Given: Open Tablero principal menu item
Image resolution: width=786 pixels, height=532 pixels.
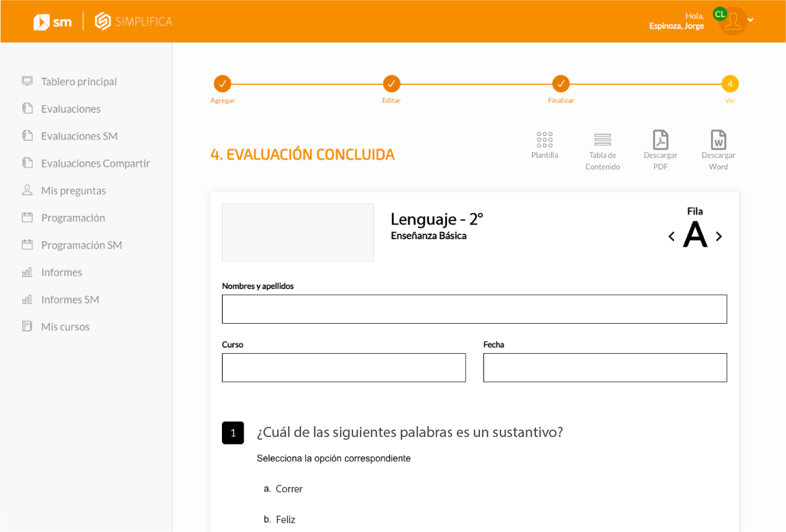Looking at the screenshot, I should click(79, 82).
